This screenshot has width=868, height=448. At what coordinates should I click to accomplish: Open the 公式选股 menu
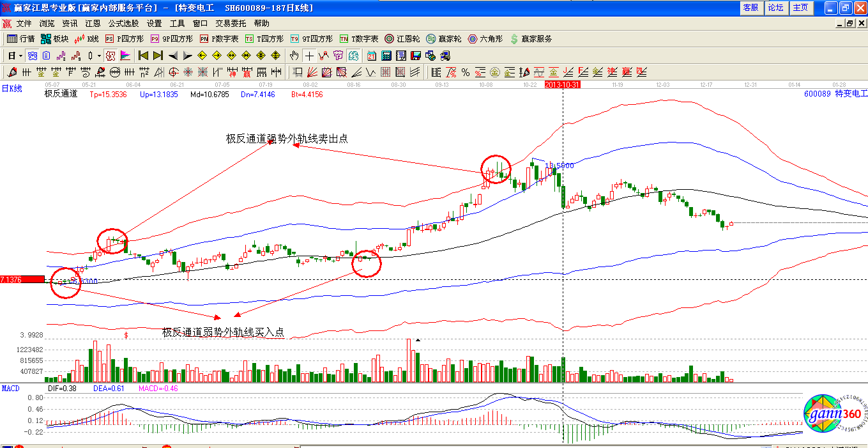(123, 24)
